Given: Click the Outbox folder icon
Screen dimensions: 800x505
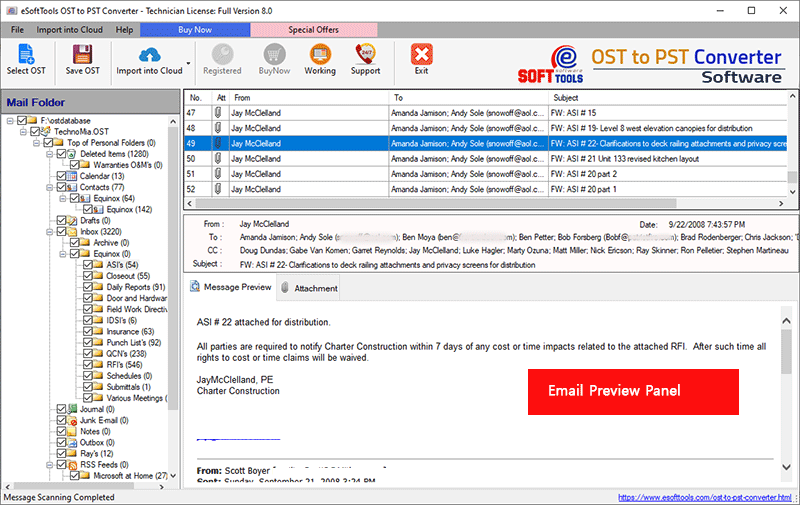Looking at the screenshot, I should pos(72,443).
